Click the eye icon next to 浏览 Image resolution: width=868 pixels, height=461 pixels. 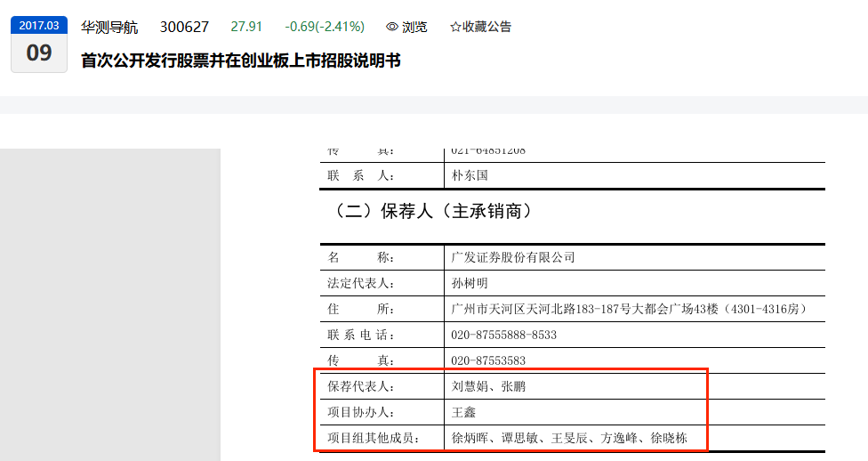392,27
